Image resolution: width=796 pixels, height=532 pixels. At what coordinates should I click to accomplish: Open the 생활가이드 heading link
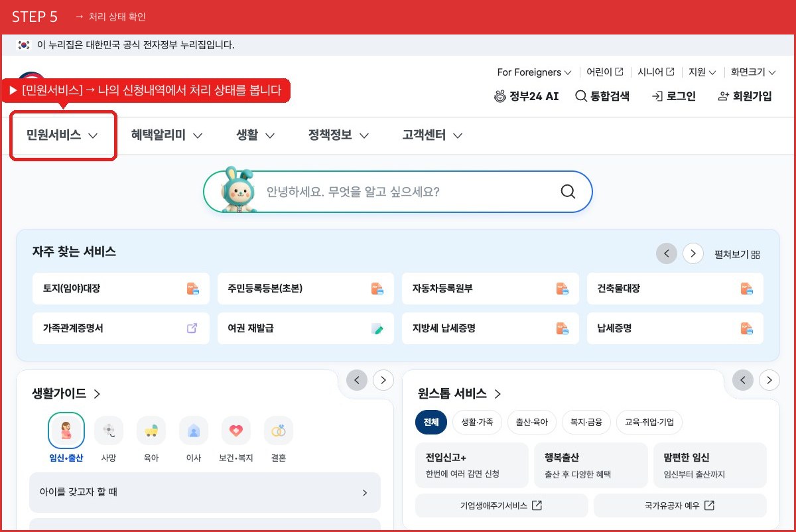[x=66, y=393]
